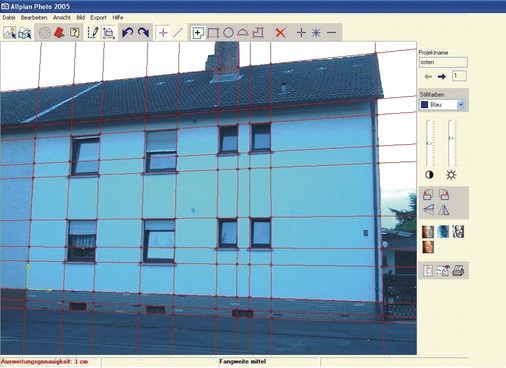This screenshot has height=368, width=506.
Task: Apply the half-grey face filter thumbnail
Action: tap(428, 231)
